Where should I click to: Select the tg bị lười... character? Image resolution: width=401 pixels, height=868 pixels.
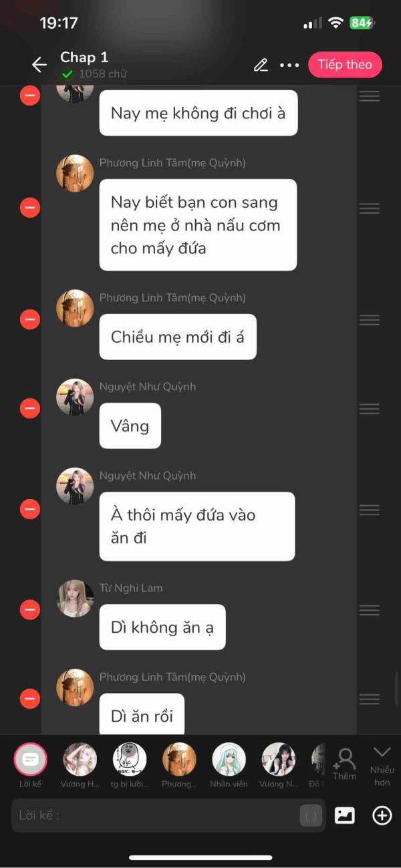coord(130,765)
